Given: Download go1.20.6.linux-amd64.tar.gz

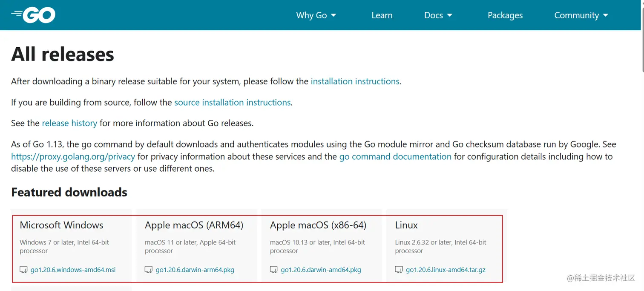Looking at the screenshot, I should tap(446, 270).
